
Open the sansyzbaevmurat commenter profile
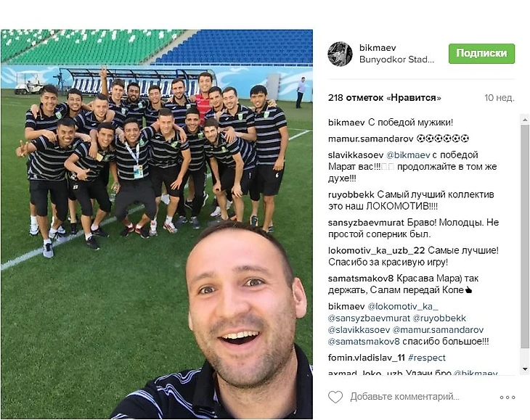coord(366,223)
